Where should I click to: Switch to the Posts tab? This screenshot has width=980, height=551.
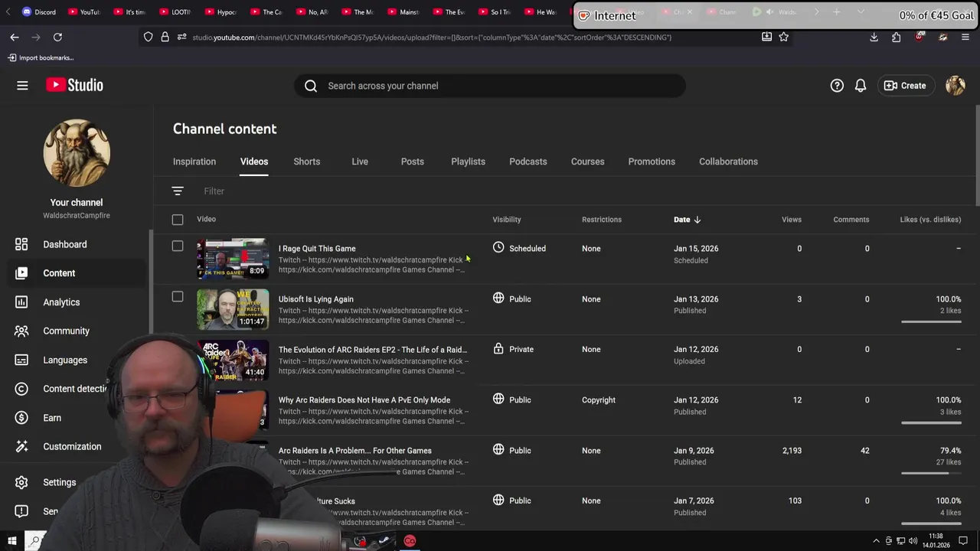(x=412, y=161)
